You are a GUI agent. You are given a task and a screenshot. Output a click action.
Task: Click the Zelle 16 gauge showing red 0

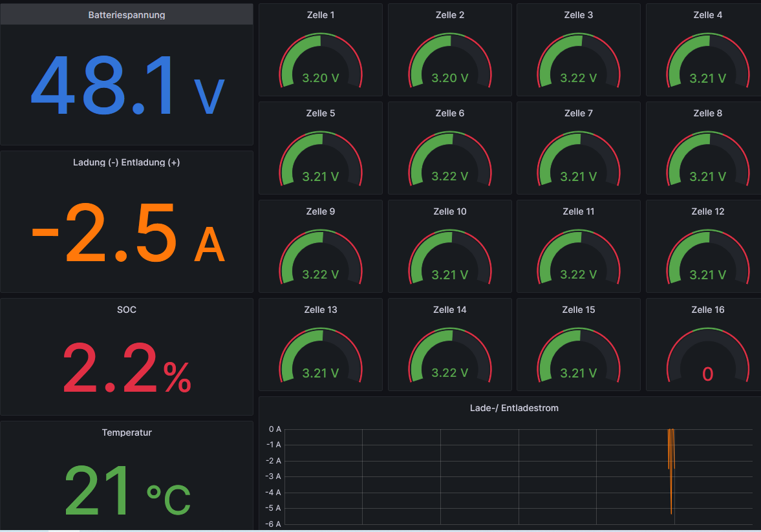coord(707,374)
